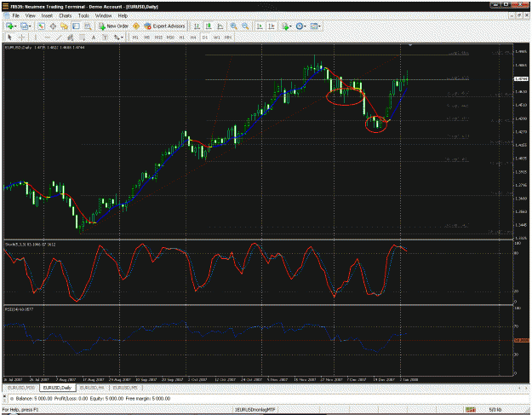
Task: Select the Crosshair tool
Action: point(21,37)
